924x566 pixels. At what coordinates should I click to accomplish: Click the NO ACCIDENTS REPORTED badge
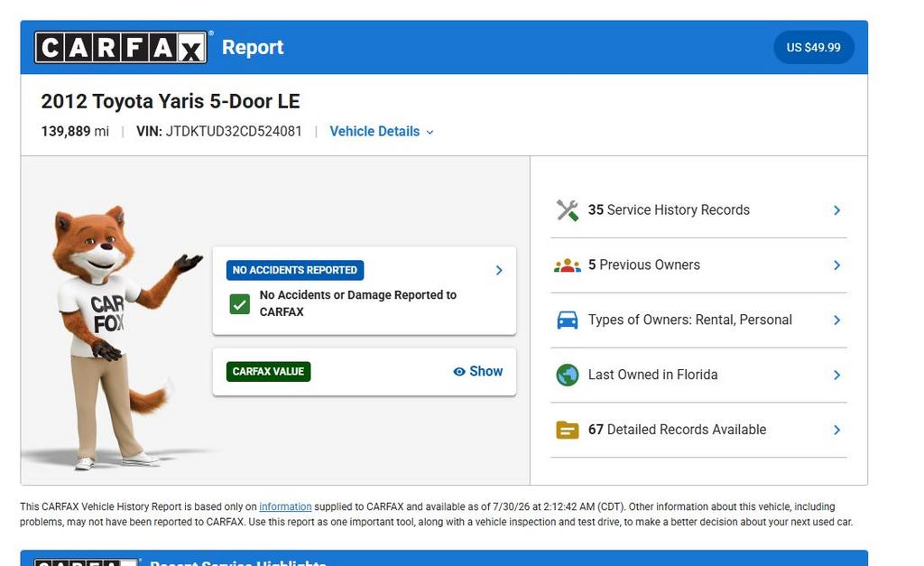click(295, 270)
